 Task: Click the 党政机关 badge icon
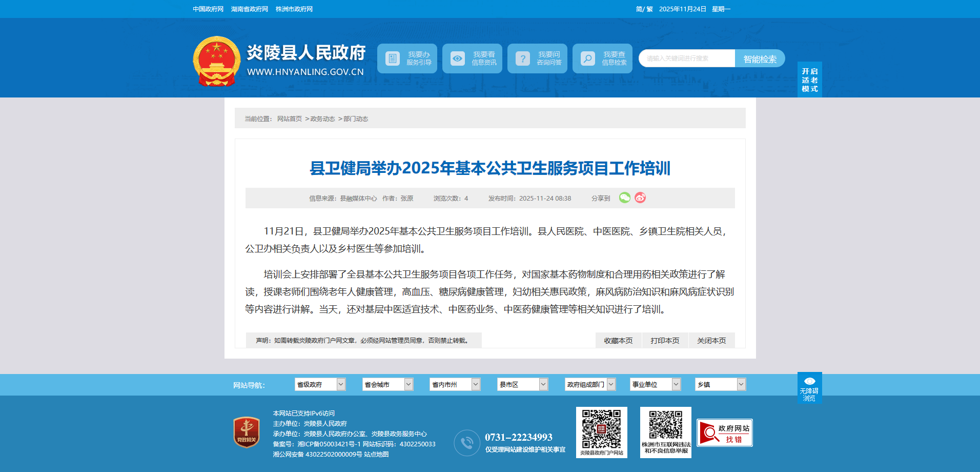pos(247,432)
